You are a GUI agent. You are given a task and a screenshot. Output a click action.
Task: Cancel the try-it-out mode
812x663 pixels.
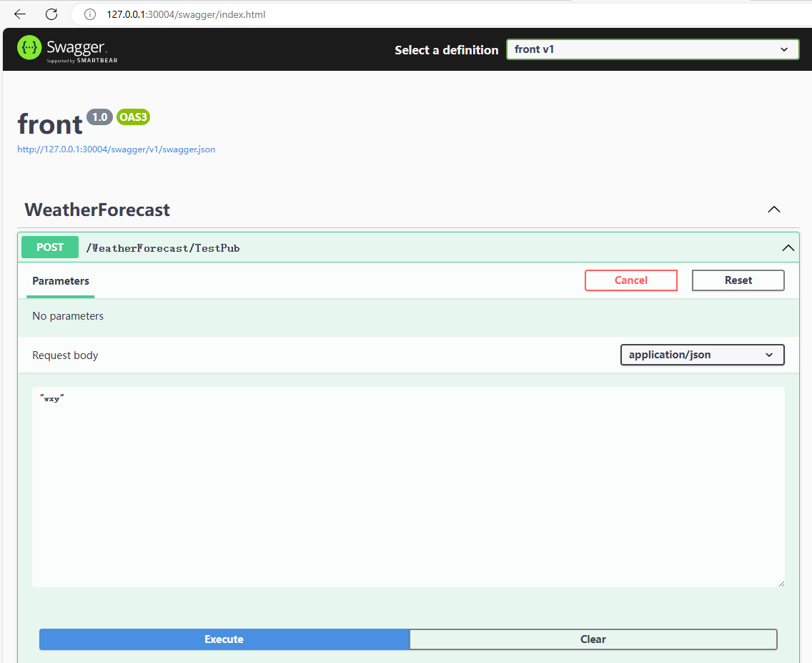[630, 280]
